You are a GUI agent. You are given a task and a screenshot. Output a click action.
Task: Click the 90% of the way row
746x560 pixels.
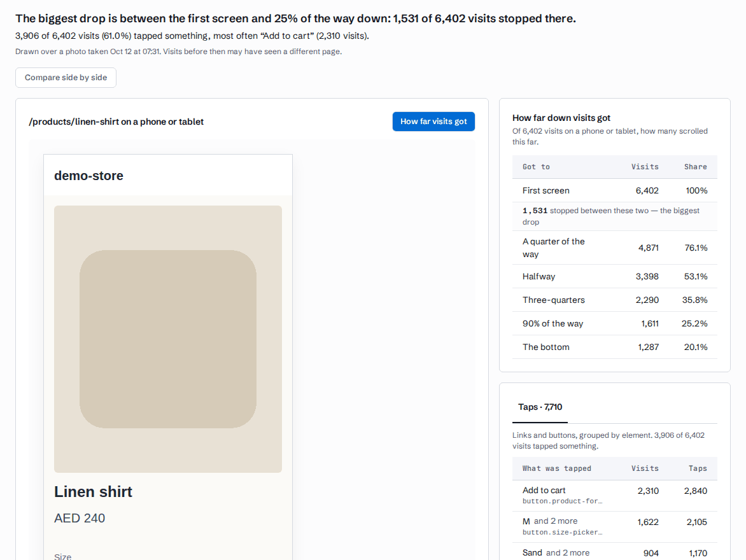[x=615, y=323]
